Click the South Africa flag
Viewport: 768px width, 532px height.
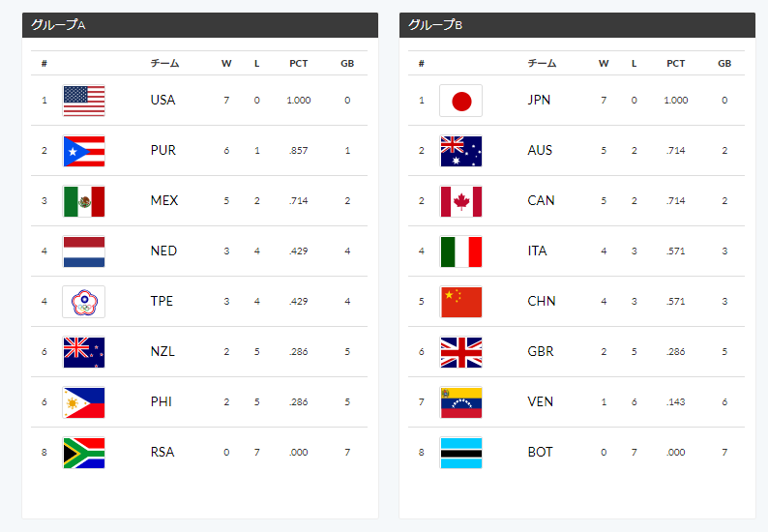[x=84, y=453]
